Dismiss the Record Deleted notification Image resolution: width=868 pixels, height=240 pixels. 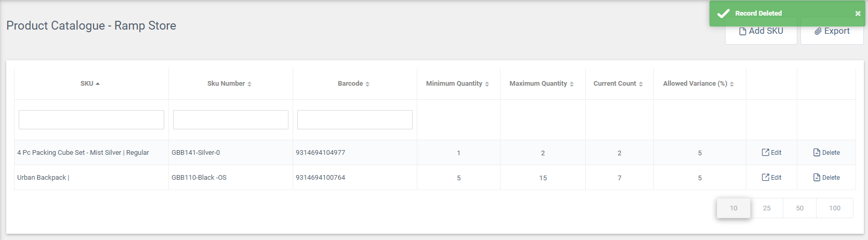858,14
